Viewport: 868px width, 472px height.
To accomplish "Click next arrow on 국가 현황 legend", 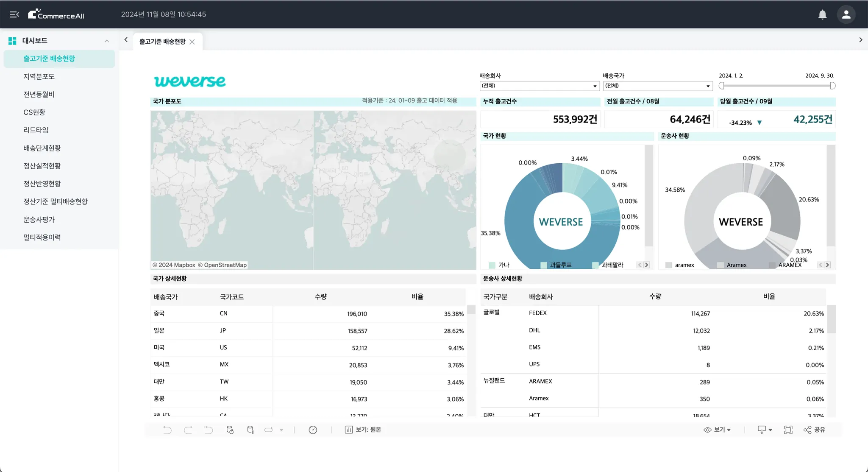I will (646, 265).
